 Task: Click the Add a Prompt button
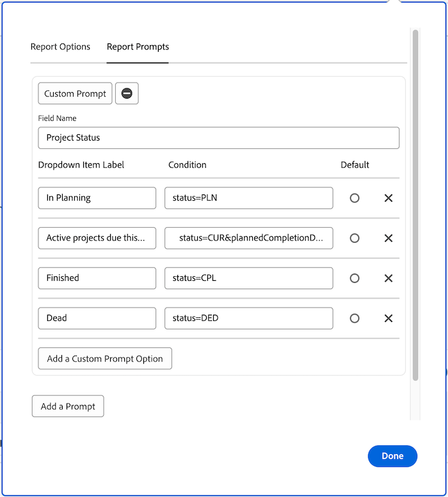coord(68,406)
